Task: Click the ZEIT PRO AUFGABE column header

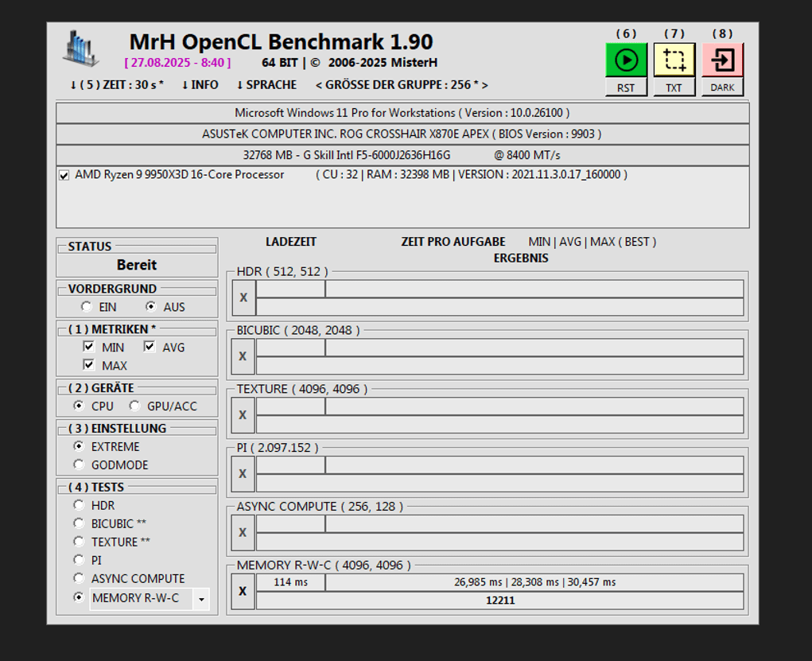Action: 453,242
